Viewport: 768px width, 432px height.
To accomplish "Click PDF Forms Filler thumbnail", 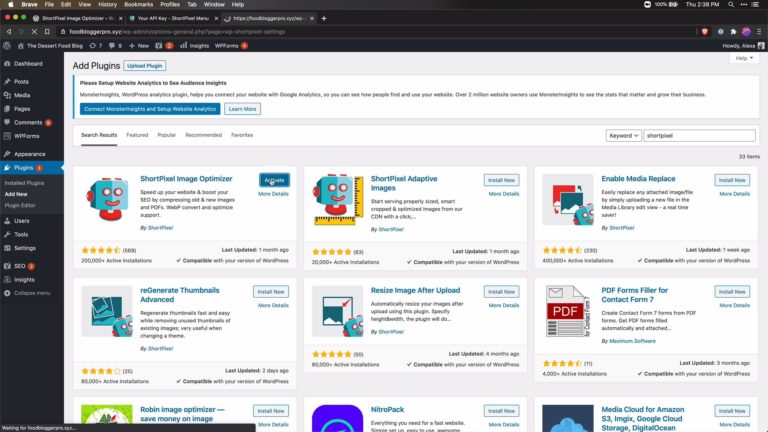I will 568,312.
